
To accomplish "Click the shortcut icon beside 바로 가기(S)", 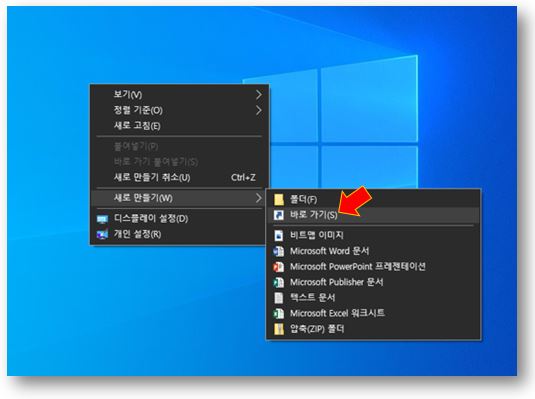I will coord(279,215).
